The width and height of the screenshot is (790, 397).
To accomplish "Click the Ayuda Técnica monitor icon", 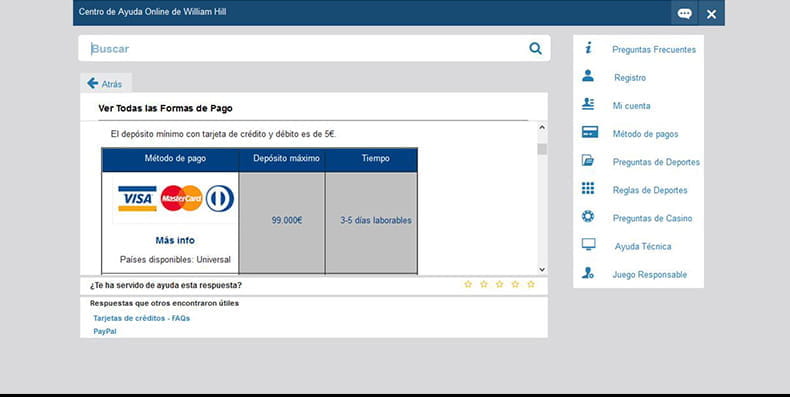I will pyautogui.click(x=588, y=244).
